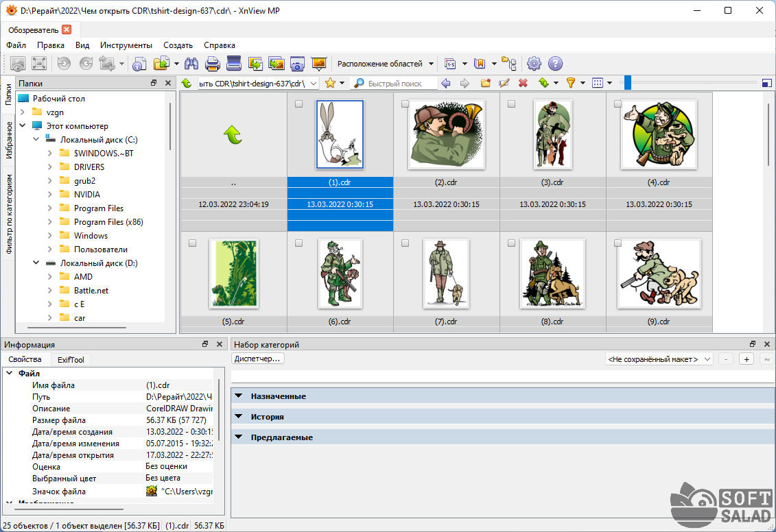Select the Избранное side tab
The height and width of the screenshot is (532, 776).
click(x=8, y=141)
